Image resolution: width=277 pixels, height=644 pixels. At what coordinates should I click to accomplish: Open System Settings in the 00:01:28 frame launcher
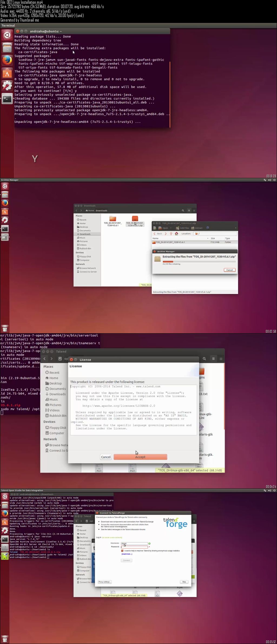tap(7, 86)
